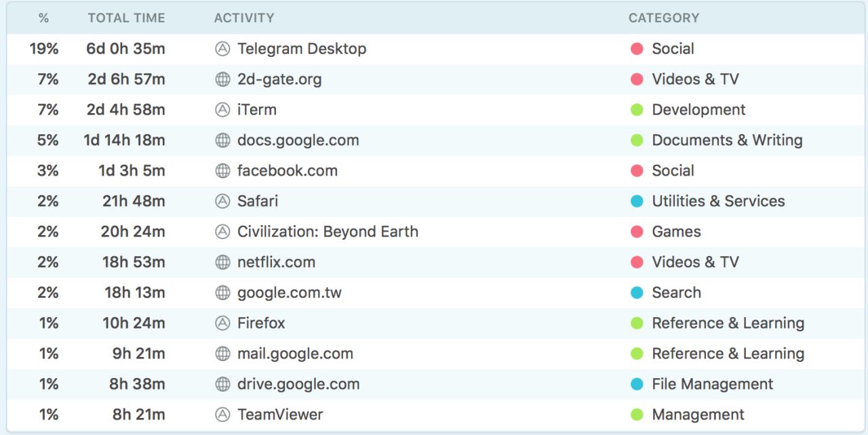868x435 pixels.
Task: Click the app icon for Civilization: Beyond Earth
Action: pos(222,232)
